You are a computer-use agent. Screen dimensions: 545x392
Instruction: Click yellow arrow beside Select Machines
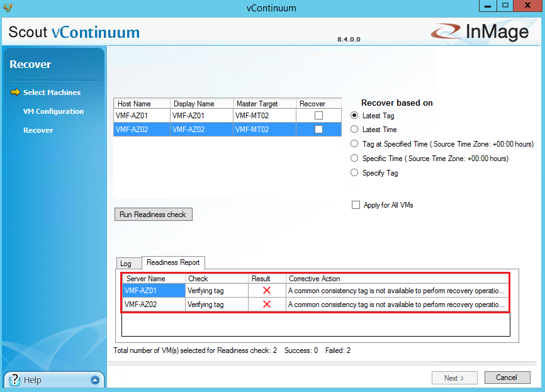pyautogui.click(x=16, y=92)
